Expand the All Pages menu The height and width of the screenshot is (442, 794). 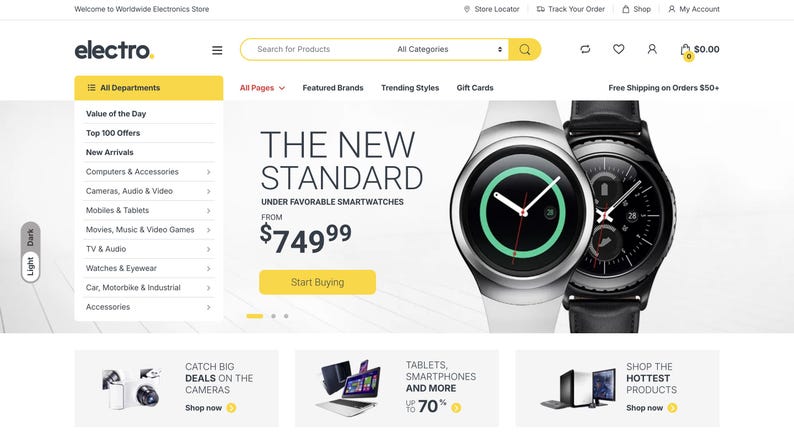262,88
